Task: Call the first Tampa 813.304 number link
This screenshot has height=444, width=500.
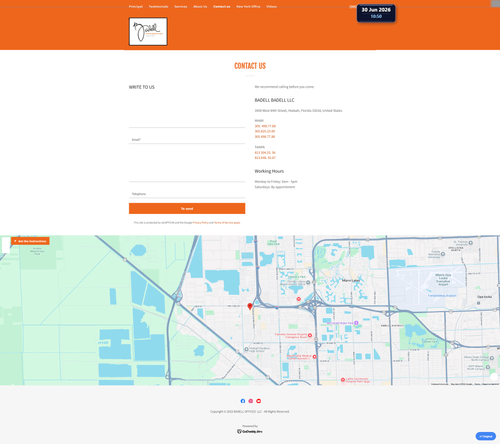Action: (265, 153)
